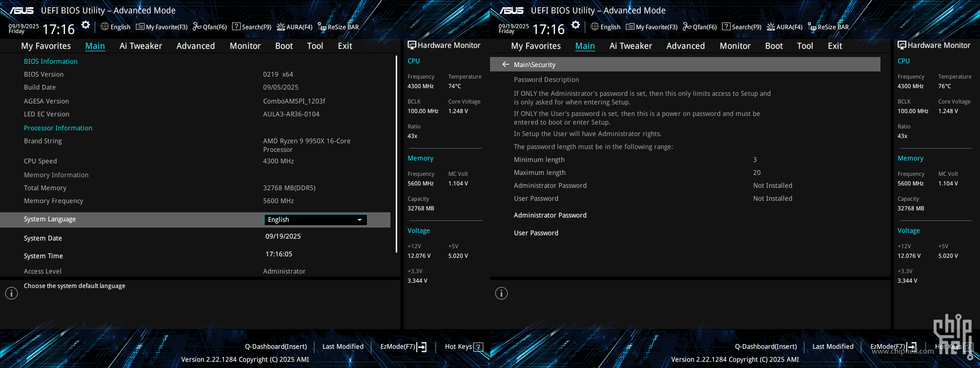
Task: Click EzMode(F7) on the Main\Security screen
Action: coord(893,346)
